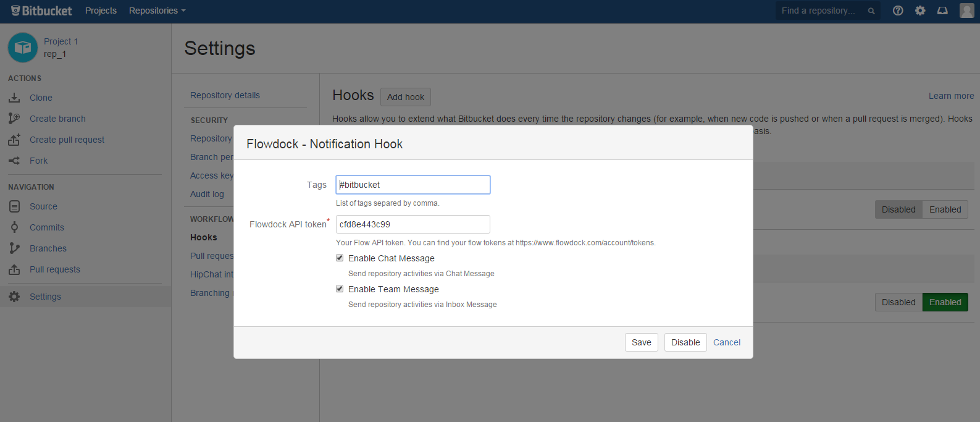
Task: Set first hook to Enabled
Action: tap(945, 209)
